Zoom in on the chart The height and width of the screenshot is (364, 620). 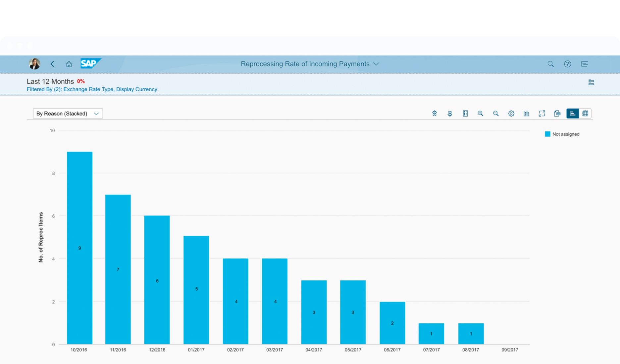click(480, 114)
